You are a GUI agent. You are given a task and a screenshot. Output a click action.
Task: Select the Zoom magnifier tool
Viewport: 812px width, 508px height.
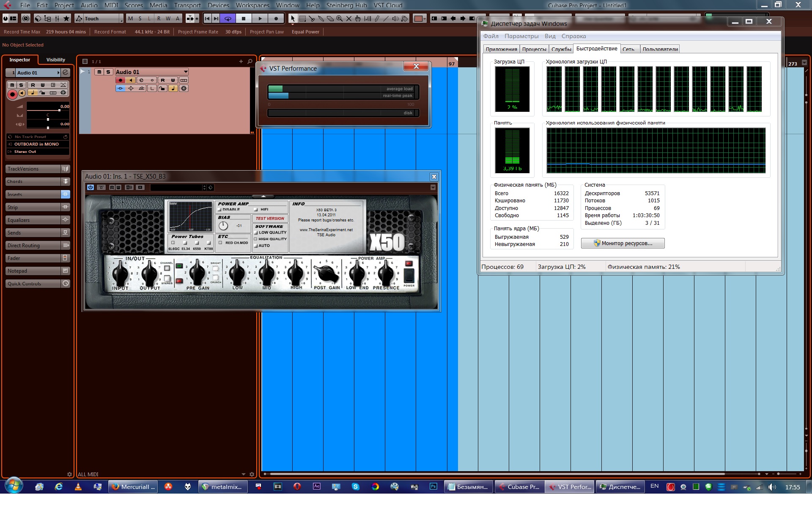point(340,19)
